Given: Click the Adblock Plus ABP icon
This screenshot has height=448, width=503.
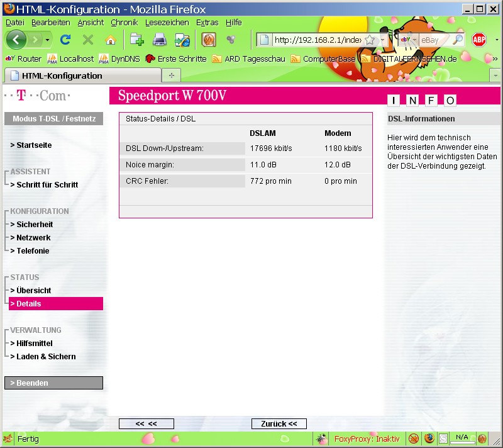Looking at the screenshot, I should [x=478, y=40].
